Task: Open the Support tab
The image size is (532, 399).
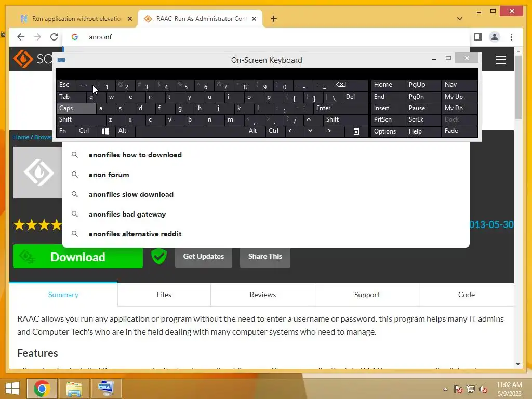Action: [367, 295]
